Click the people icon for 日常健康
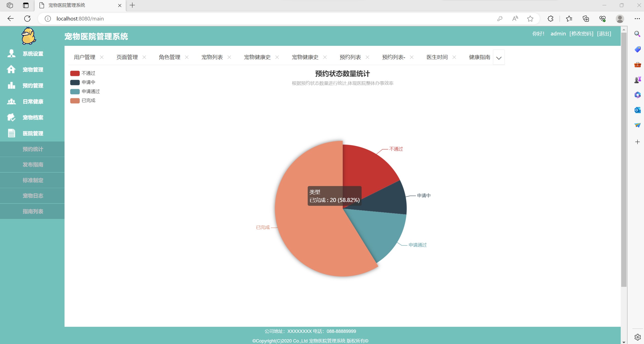 (x=11, y=102)
